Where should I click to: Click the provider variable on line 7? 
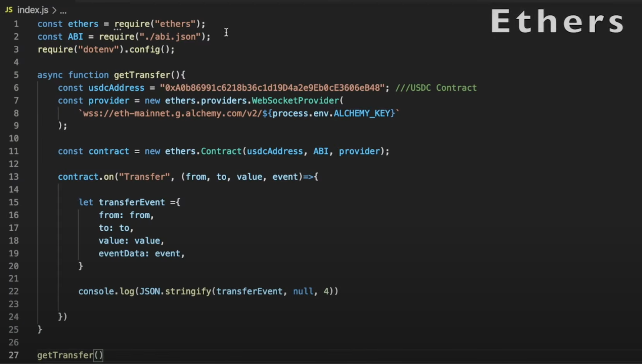click(109, 101)
